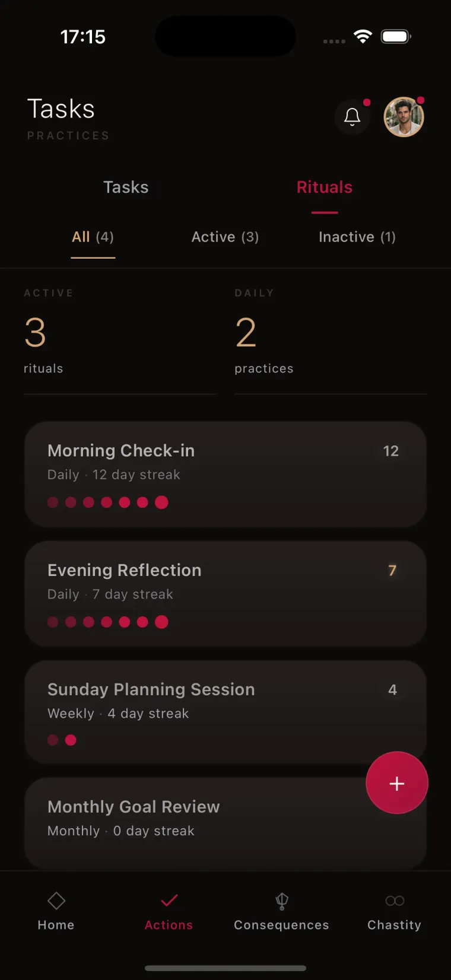Screen dimensions: 451x980
Task: Show Inactive (1) rituals
Action: [357, 237]
